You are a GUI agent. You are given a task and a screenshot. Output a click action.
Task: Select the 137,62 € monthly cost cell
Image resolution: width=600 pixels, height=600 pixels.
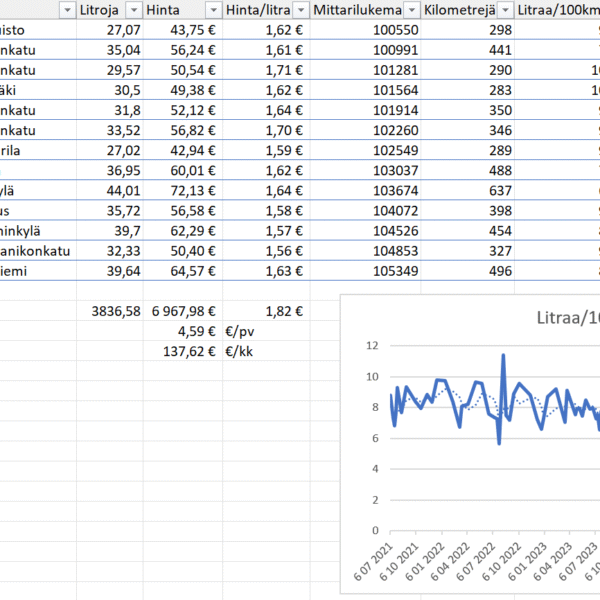[183, 351]
